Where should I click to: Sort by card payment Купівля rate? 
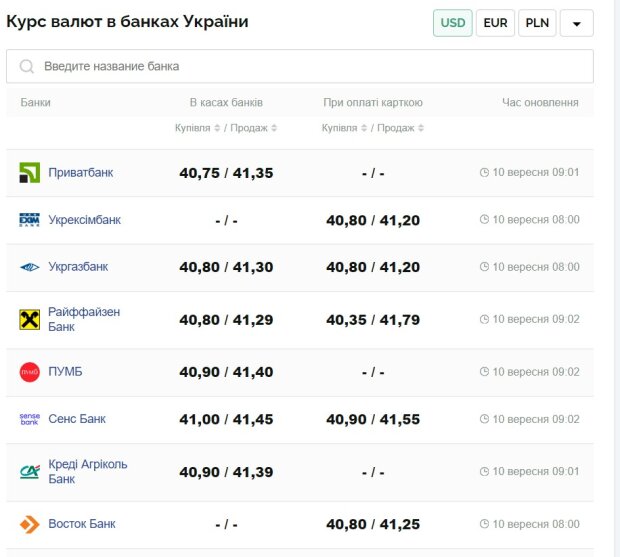pos(343,128)
